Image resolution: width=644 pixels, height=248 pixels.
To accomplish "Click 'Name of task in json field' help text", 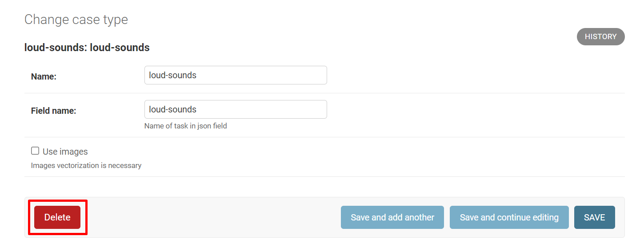I will [185, 126].
